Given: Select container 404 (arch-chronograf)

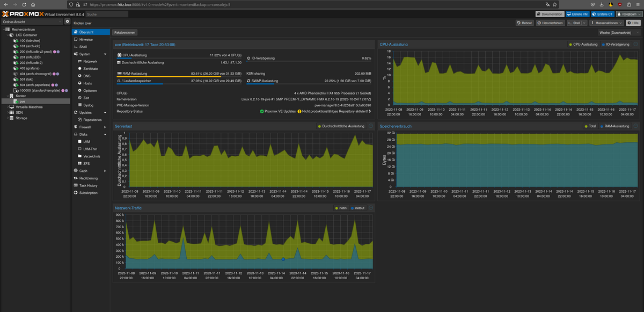Looking at the screenshot, I should tap(35, 74).
